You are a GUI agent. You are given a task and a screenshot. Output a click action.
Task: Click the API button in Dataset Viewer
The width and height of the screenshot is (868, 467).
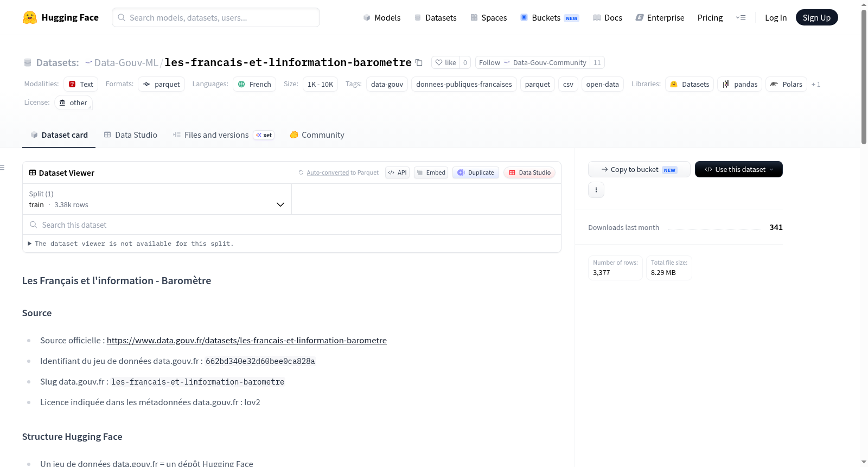click(397, 172)
